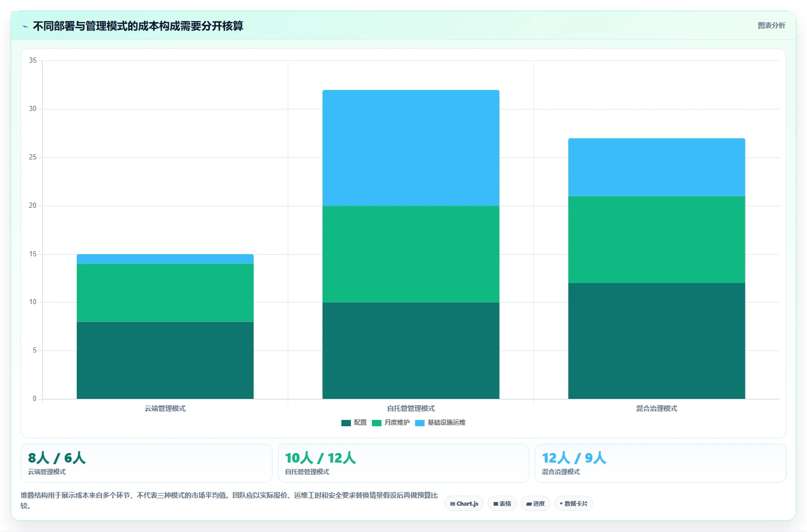Click the thin blue top segment of 云端管理模式 bar
The height and width of the screenshot is (532, 807).
click(x=165, y=259)
